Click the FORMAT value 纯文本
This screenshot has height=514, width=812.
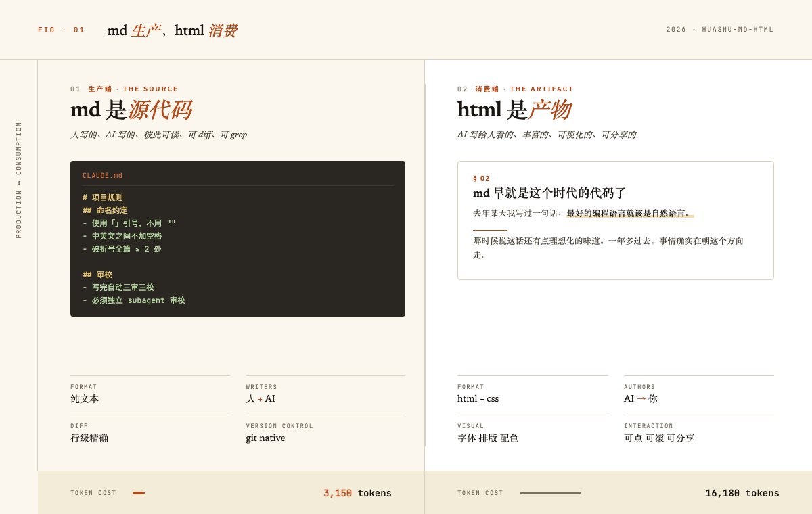point(85,399)
